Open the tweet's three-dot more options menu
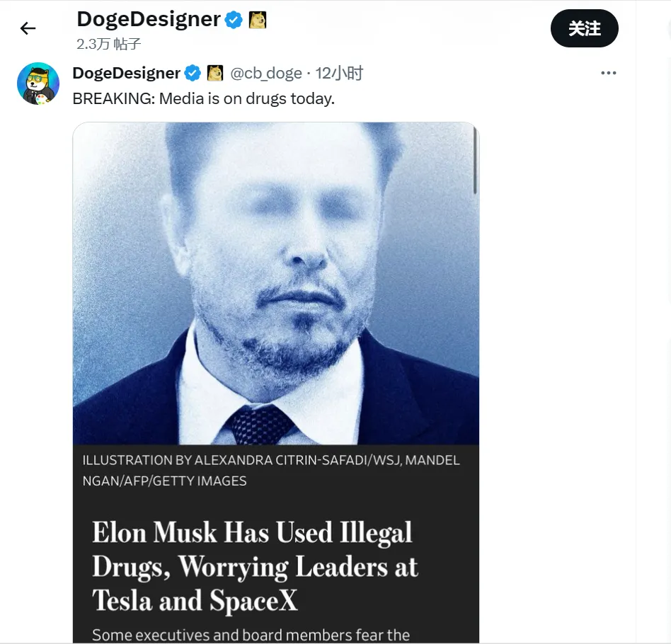The image size is (671, 644). pyautogui.click(x=608, y=73)
